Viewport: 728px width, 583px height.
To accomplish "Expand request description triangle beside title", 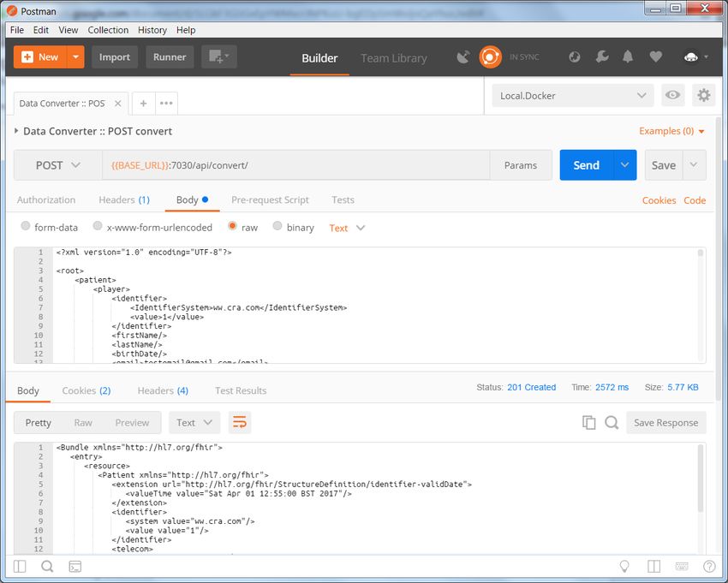I will coord(17,131).
